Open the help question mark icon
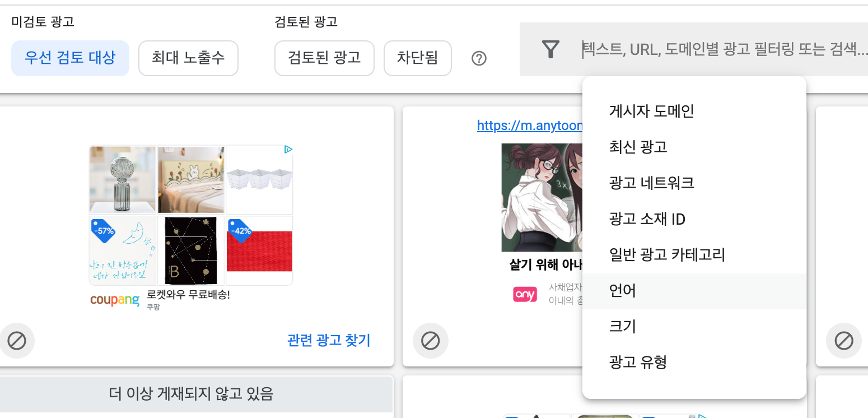868x418 pixels. click(479, 58)
